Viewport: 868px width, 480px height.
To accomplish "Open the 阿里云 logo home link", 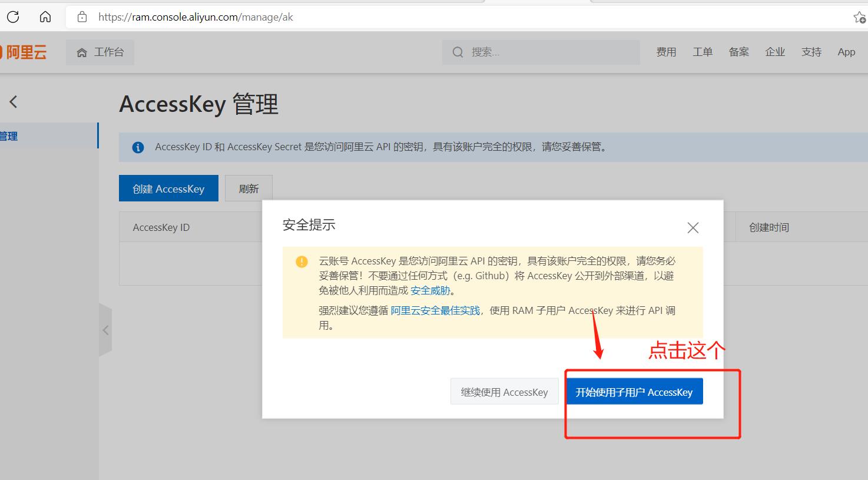I will [24, 52].
